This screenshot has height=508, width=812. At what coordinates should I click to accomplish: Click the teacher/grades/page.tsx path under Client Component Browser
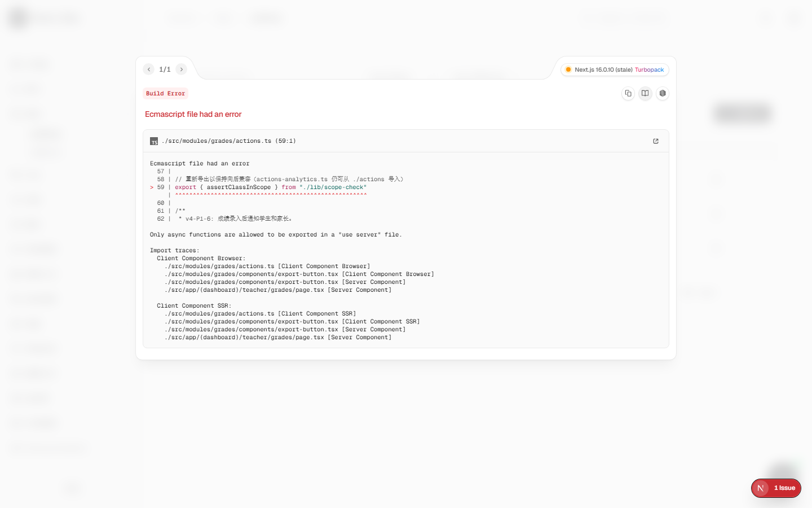tap(278, 290)
